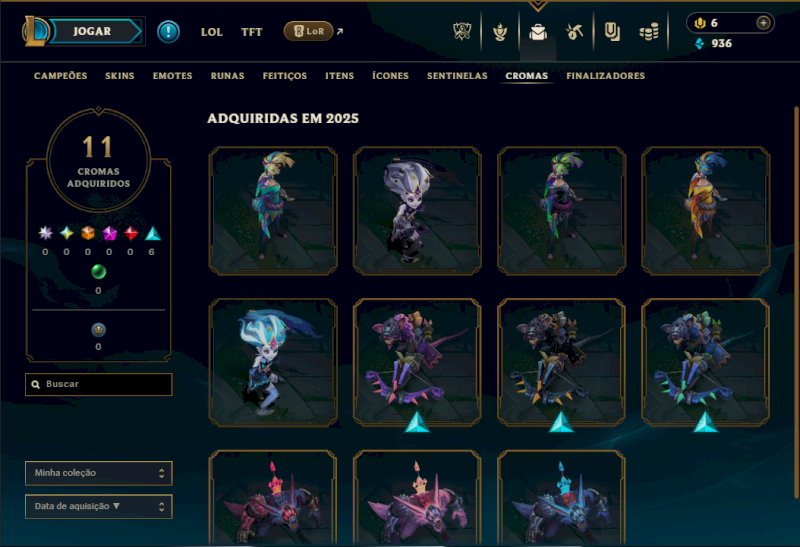Open the FINALIZADORES tab

[605, 76]
